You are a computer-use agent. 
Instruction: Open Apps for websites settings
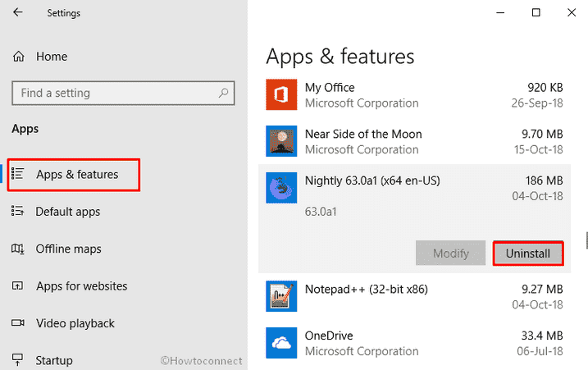point(82,286)
